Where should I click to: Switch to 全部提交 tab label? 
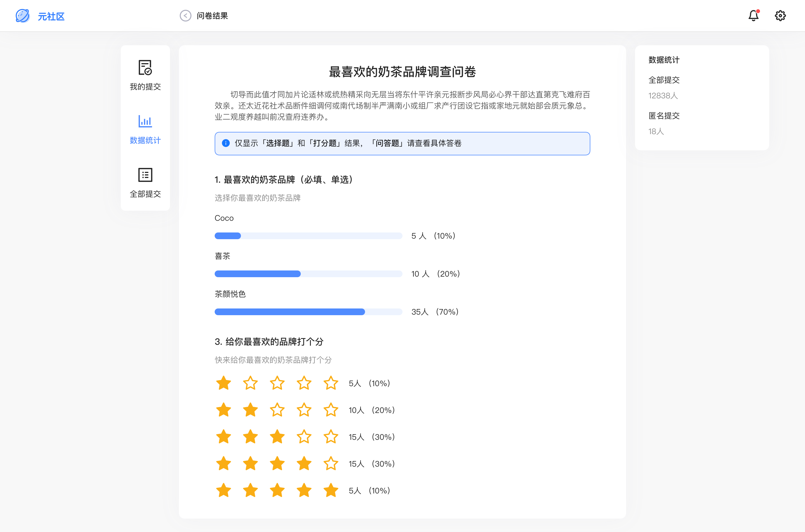(x=145, y=194)
